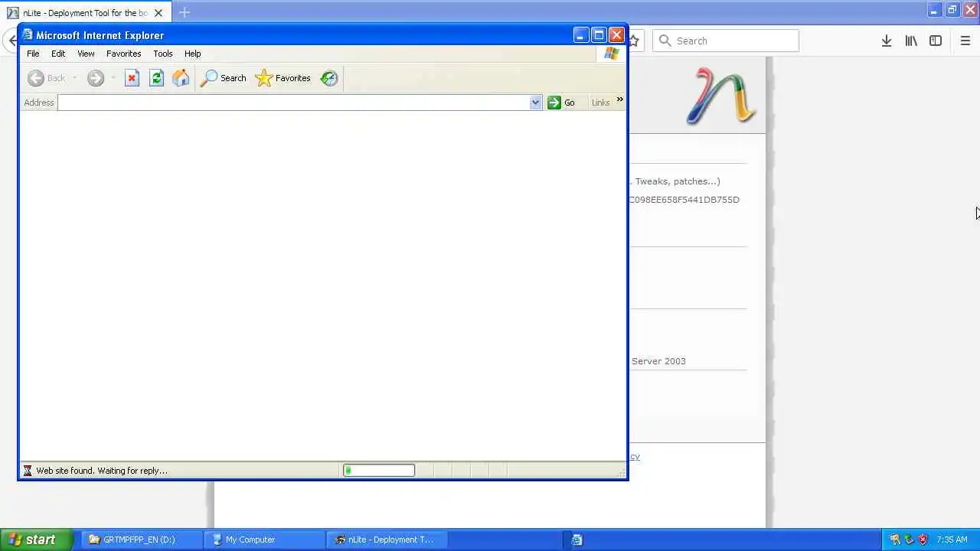Open the Favorites pane with star icon
Screen dimensions: 980x551
(283, 78)
